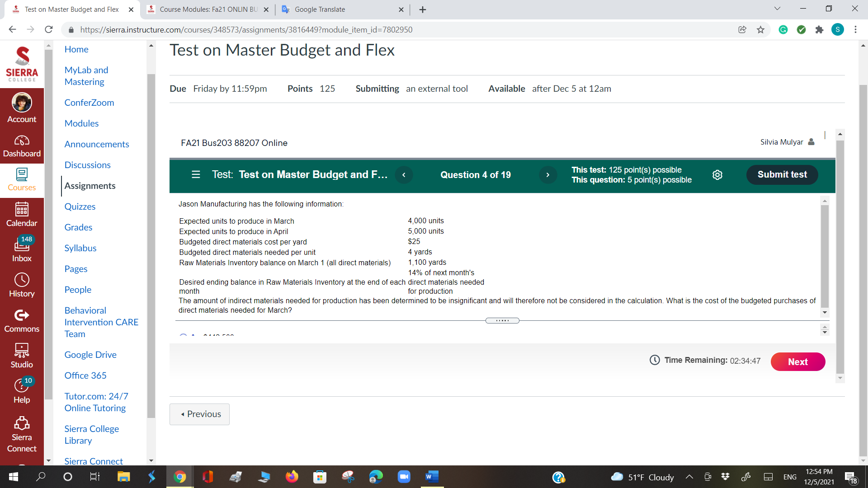Click the Sierra College logo
Viewport: 868px width, 488px height.
pos(22,63)
